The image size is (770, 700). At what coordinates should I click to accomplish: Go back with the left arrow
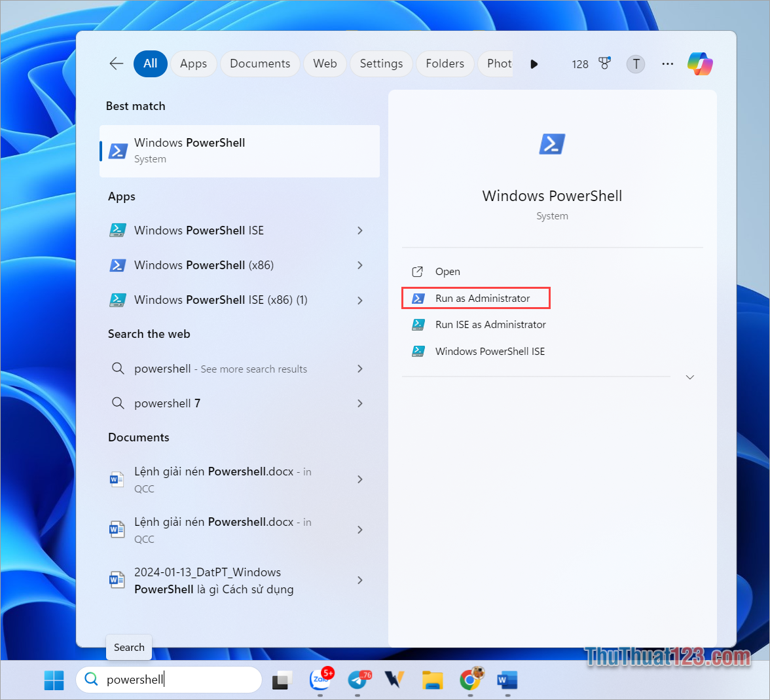click(117, 64)
